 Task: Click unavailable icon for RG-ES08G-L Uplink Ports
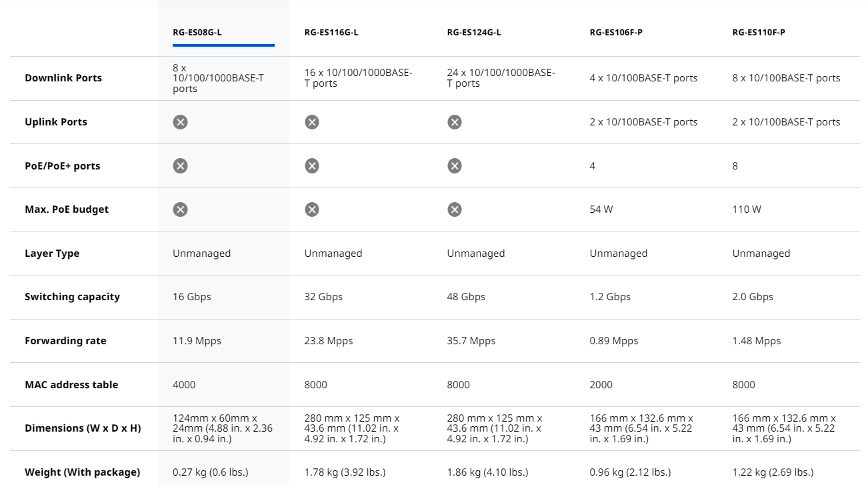point(180,122)
